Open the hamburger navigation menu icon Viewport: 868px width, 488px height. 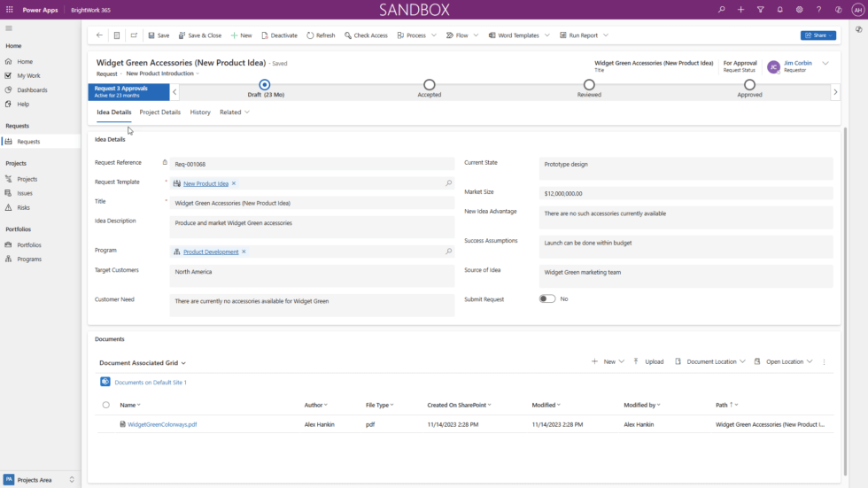9,28
